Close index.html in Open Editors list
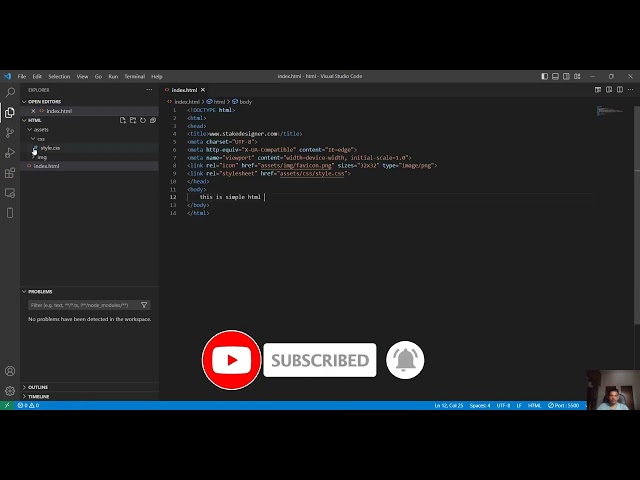 click(x=33, y=111)
